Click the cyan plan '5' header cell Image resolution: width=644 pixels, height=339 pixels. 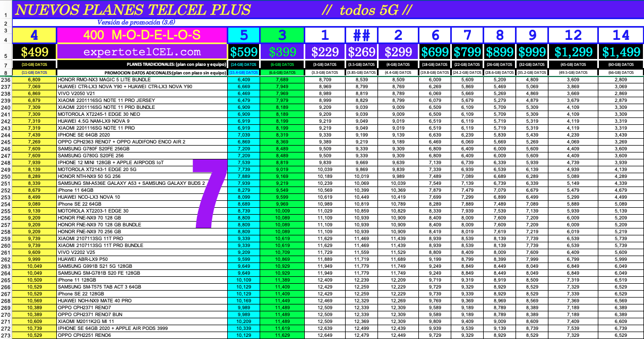[x=244, y=35]
